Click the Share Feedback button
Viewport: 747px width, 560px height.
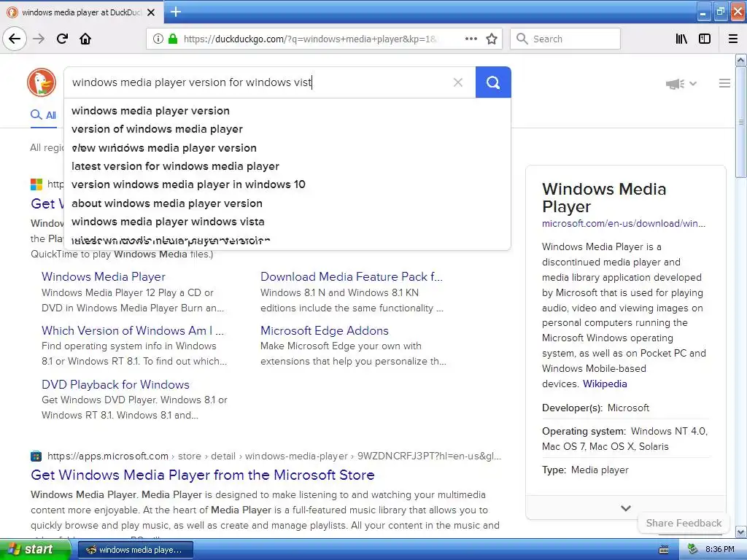[684, 523]
